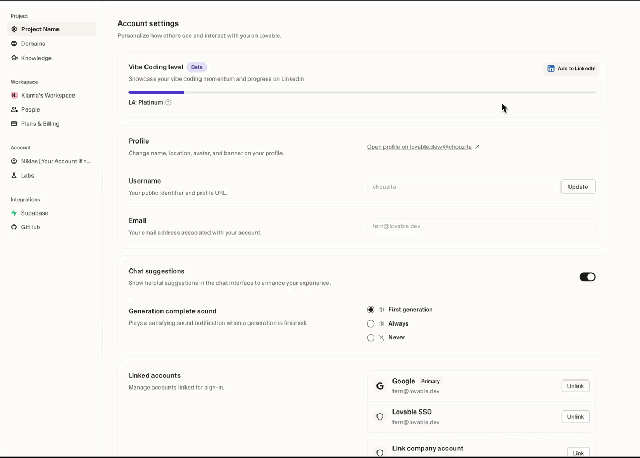The height and width of the screenshot is (458, 640).
Task: Click the info icon beside L4: Platinum
Action: tap(168, 102)
